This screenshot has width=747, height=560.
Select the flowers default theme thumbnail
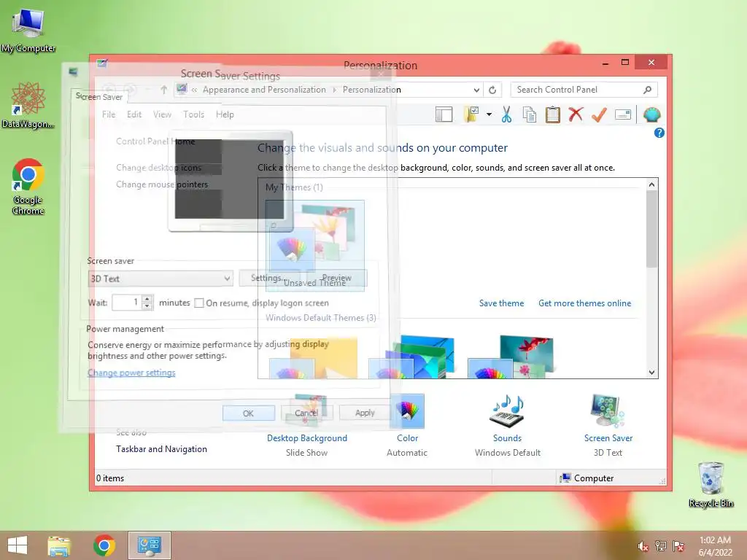coord(511,357)
